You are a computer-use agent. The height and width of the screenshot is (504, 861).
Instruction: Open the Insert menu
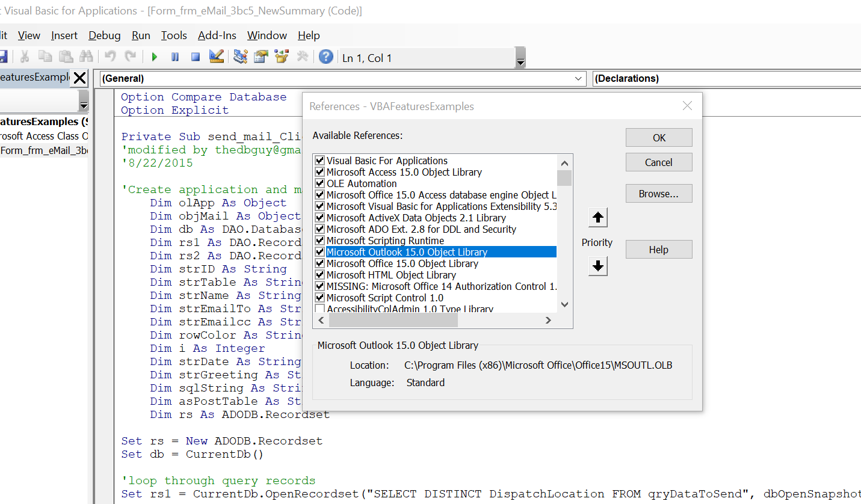[64, 35]
